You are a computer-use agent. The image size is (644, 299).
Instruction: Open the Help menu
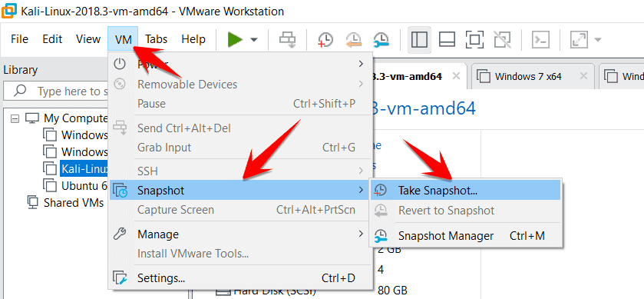coord(193,39)
